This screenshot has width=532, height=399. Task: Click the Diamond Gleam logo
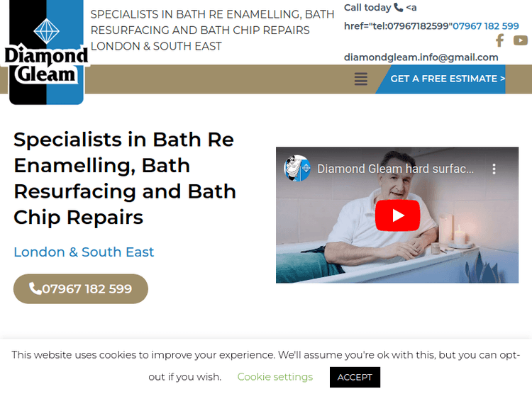click(x=47, y=52)
